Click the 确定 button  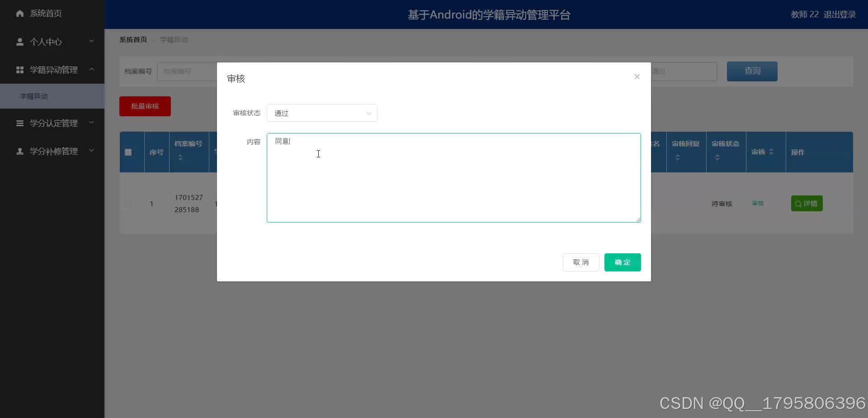click(623, 262)
